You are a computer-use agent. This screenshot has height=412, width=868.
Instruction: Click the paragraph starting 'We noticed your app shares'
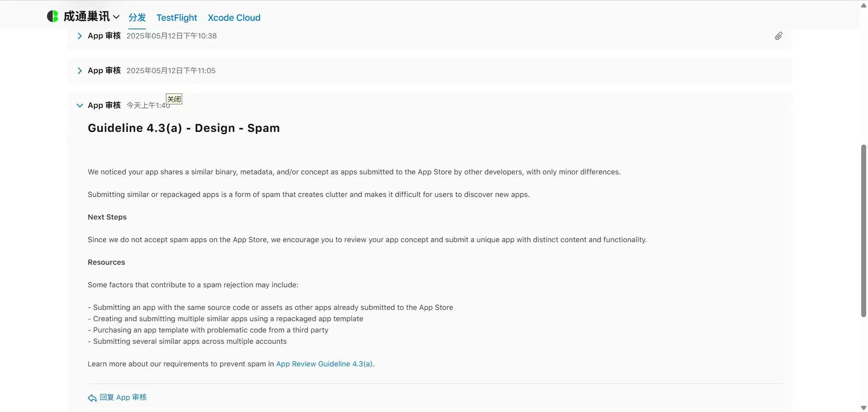(354, 172)
